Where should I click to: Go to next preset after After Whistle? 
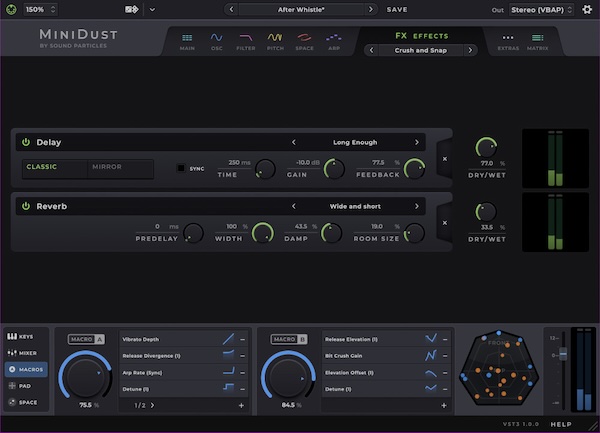tap(370, 10)
